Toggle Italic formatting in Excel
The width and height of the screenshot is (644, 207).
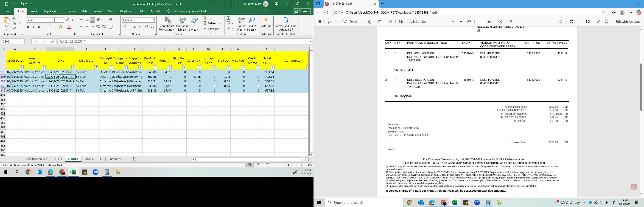pyautogui.click(x=34, y=27)
